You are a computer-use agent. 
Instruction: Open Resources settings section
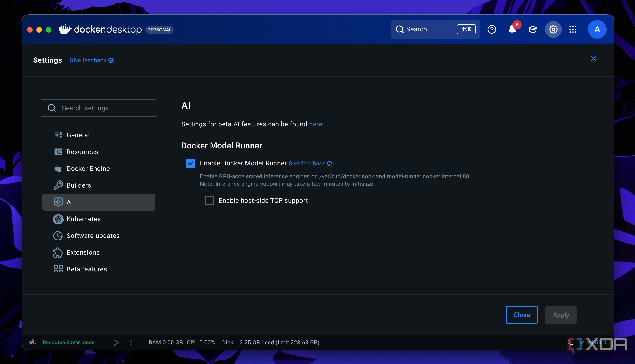pos(99,152)
